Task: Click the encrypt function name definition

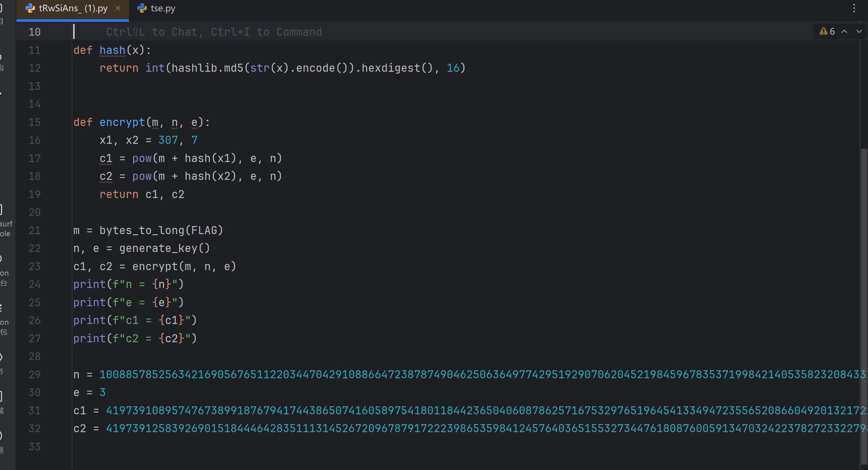Action: 122,122
